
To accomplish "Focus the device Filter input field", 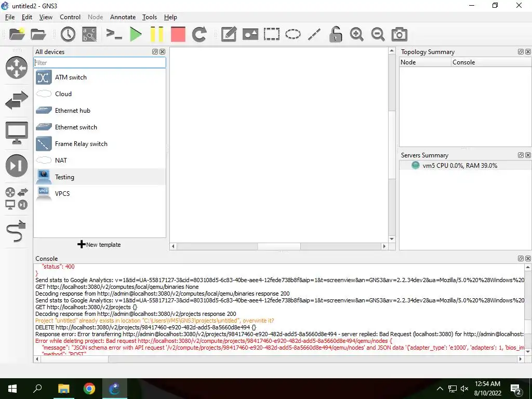I will 100,63.
